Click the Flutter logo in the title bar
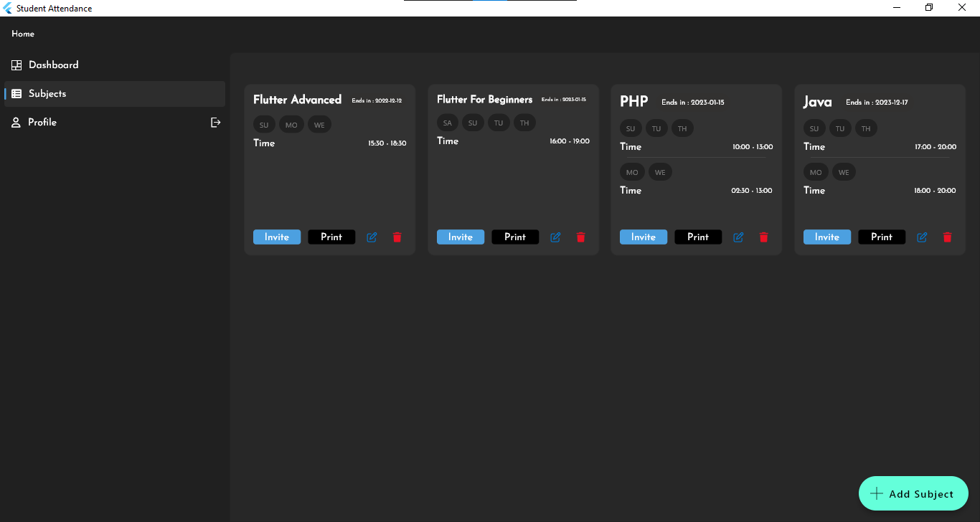The height and width of the screenshot is (522, 980). coord(9,8)
